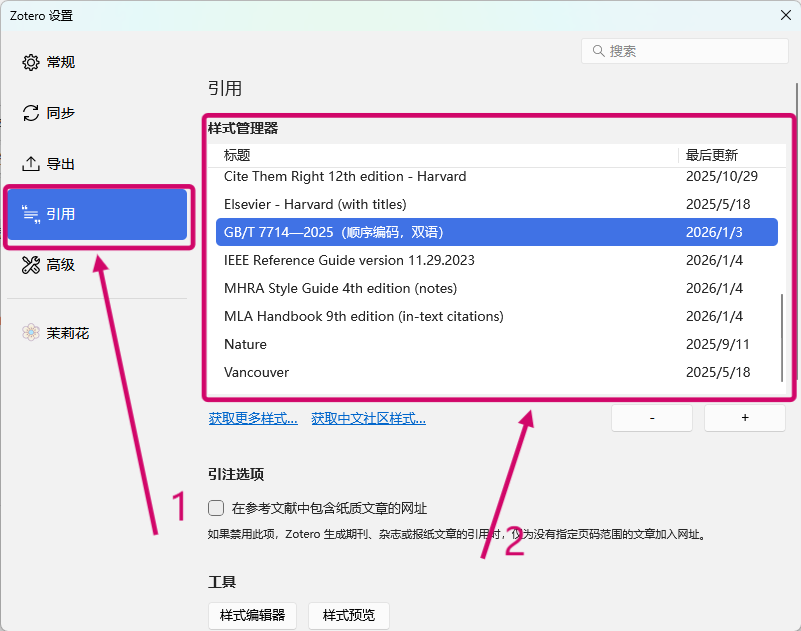The height and width of the screenshot is (631, 801).
Task: Toggle 在参考文献中包含纸质文章的网址 checkbox
Action: point(216,508)
